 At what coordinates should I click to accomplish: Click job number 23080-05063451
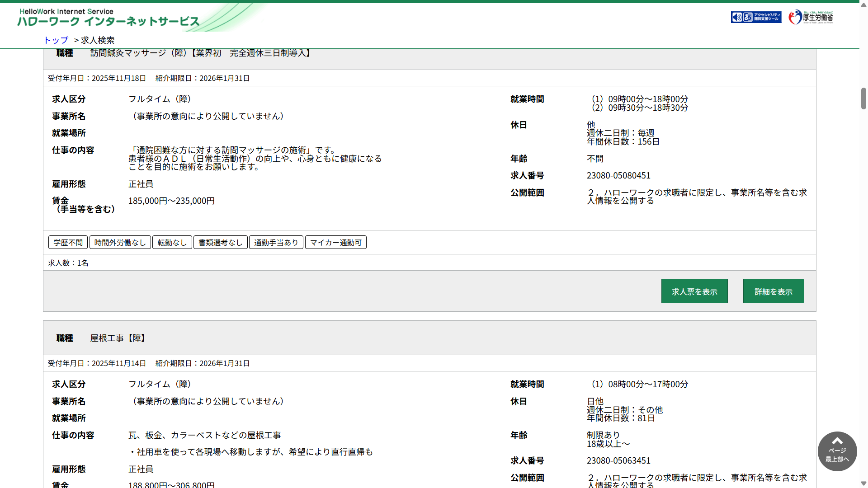[x=618, y=461]
